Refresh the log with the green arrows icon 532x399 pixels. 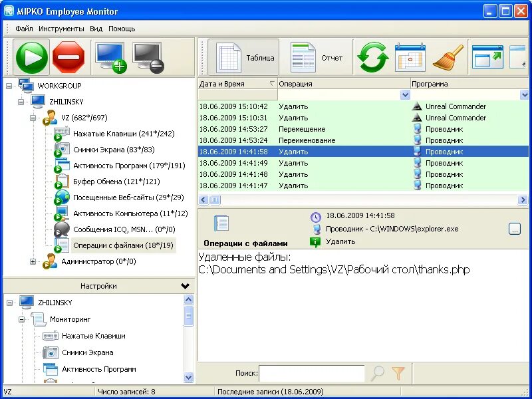(372, 58)
